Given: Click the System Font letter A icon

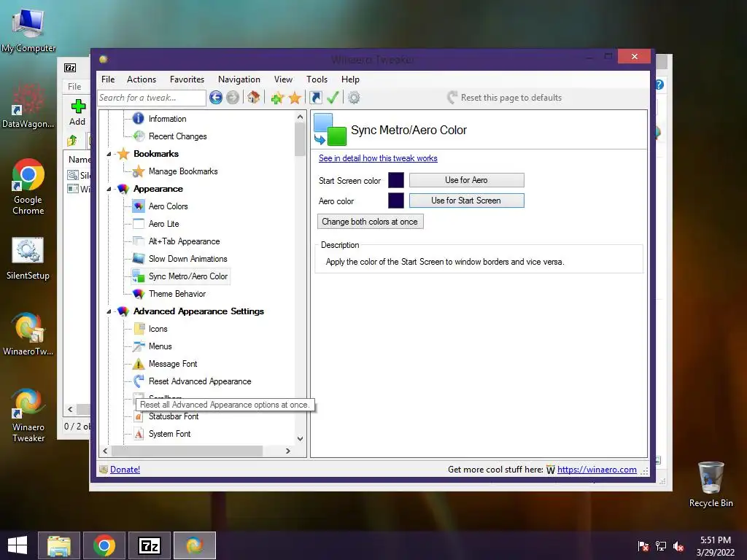Looking at the screenshot, I should (138, 434).
